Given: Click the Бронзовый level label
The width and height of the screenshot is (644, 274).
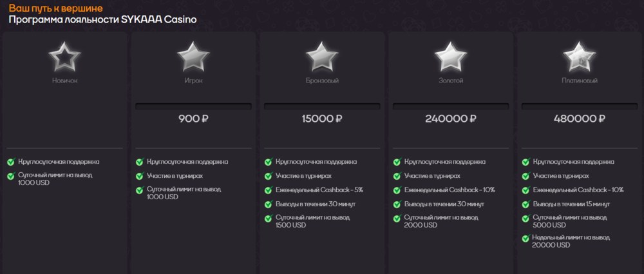Looking at the screenshot, I should tap(322, 81).
